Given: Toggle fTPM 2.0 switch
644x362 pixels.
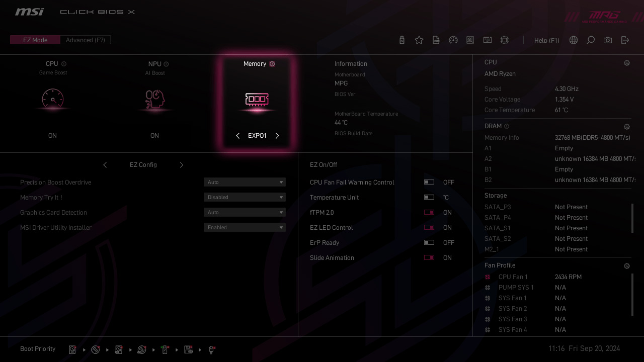Looking at the screenshot, I should [x=429, y=213].
